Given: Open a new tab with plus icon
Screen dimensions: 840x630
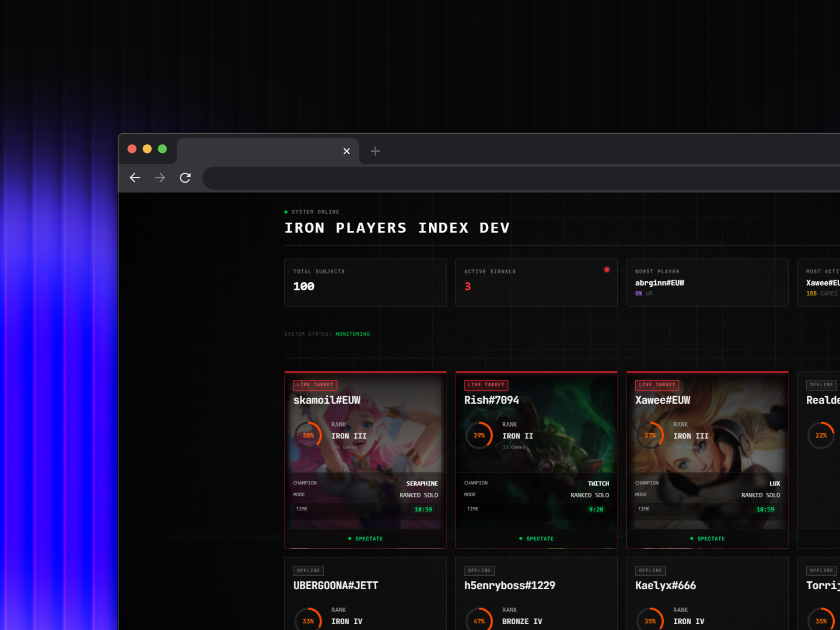Looking at the screenshot, I should tap(375, 151).
